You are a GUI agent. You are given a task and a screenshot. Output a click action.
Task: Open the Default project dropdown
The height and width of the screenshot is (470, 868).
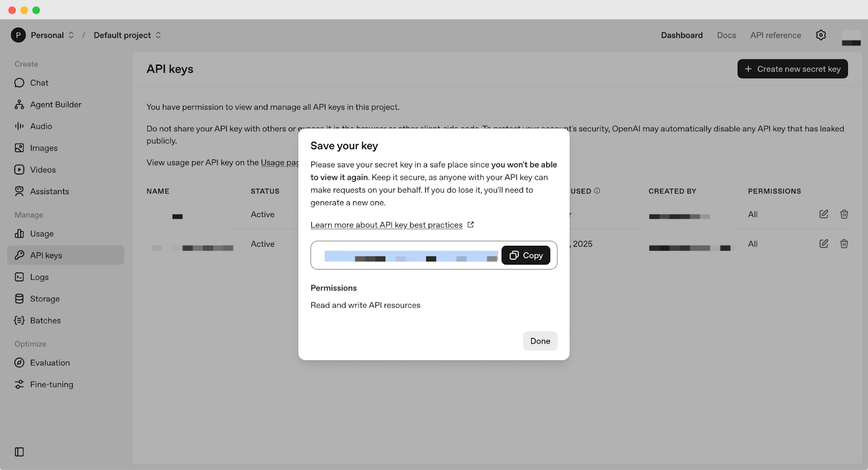click(127, 35)
